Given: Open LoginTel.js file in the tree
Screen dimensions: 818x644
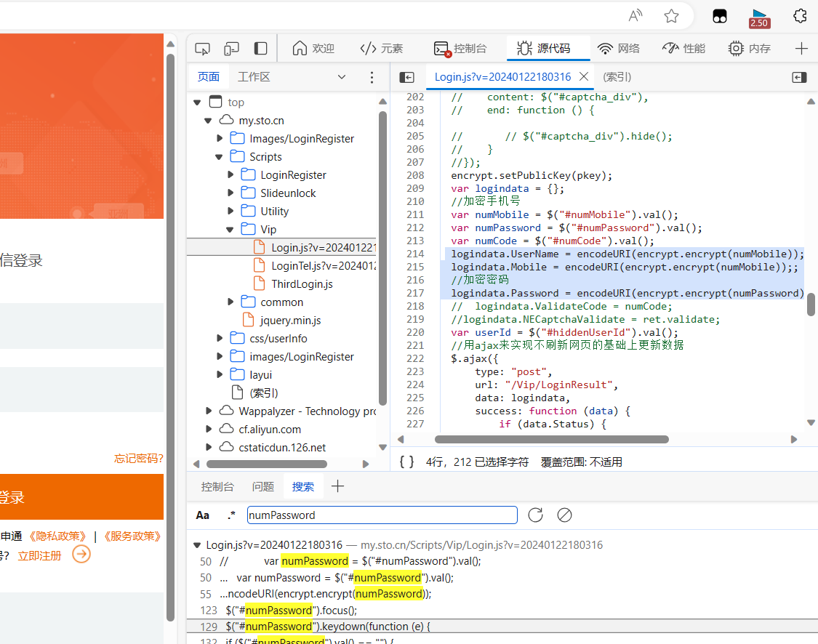Looking at the screenshot, I should tap(315, 266).
